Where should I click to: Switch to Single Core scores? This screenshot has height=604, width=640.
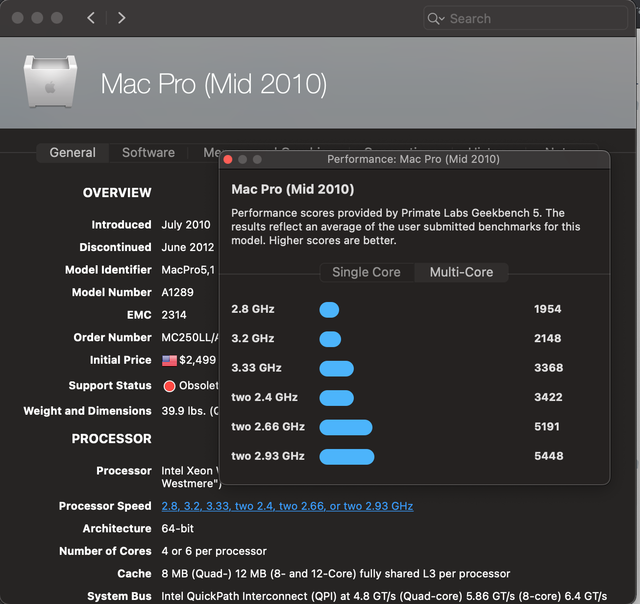click(x=366, y=272)
